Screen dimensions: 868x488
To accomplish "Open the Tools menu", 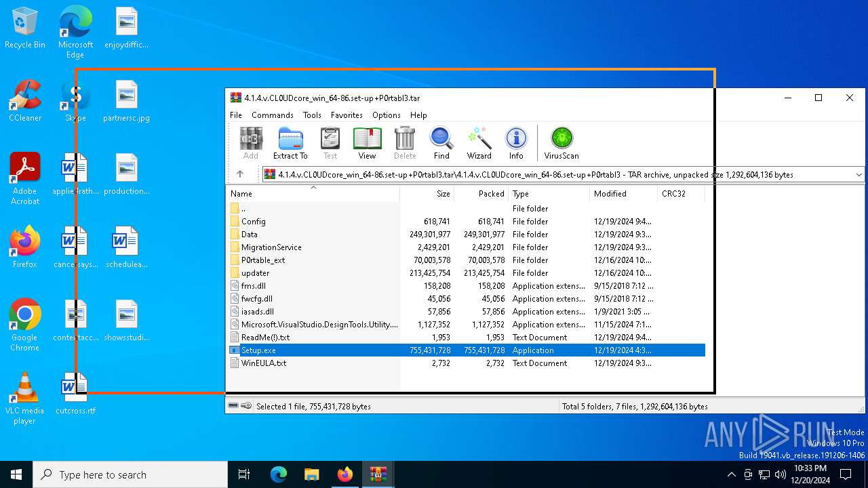I will pyautogui.click(x=312, y=115).
